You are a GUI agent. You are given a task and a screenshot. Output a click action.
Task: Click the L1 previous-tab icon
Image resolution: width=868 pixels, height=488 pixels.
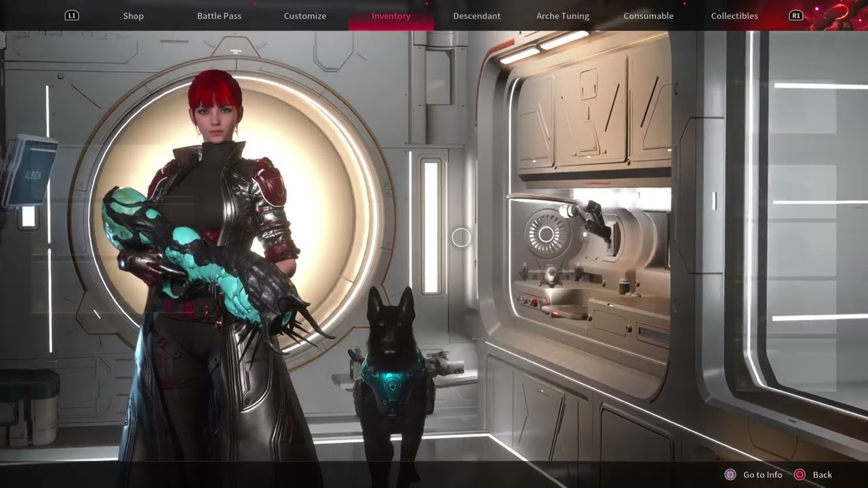[x=72, y=15]
